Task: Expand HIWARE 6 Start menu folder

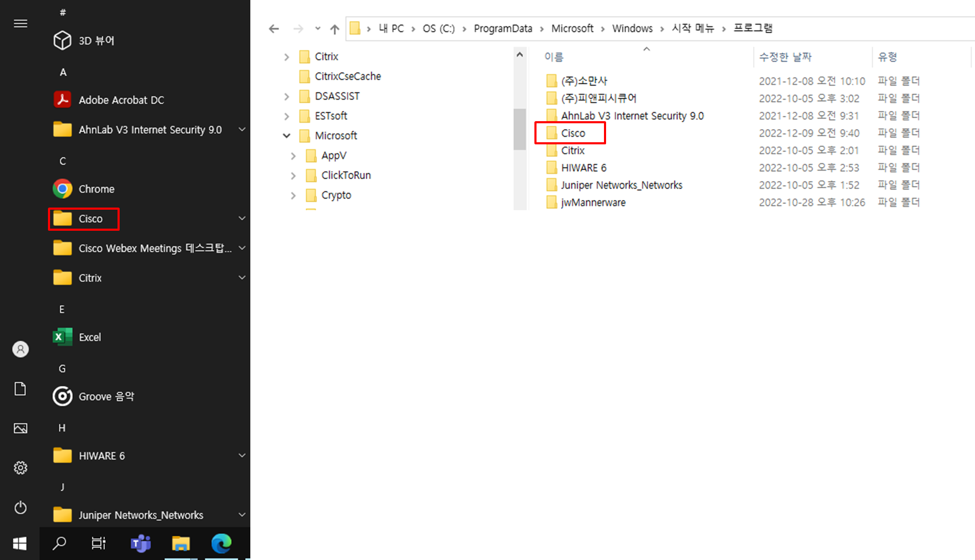Action: [242, 455]
